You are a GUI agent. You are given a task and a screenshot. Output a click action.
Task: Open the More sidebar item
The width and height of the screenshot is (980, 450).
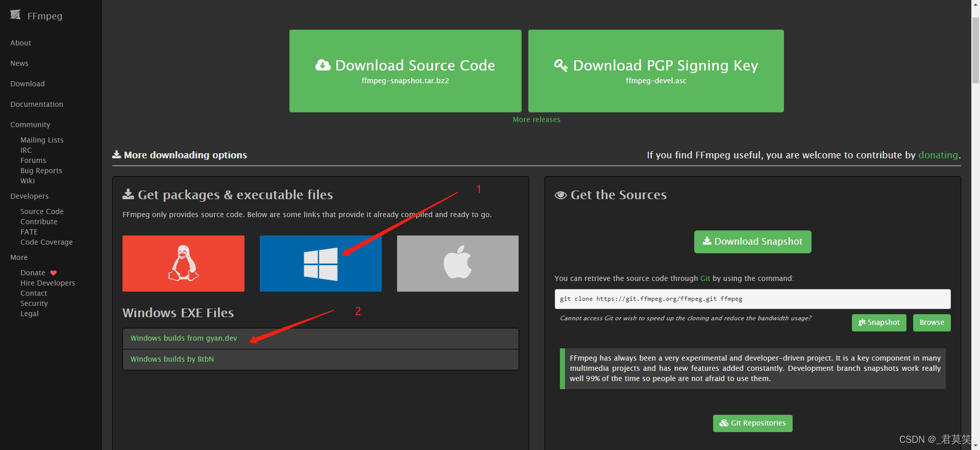[19, 257]
